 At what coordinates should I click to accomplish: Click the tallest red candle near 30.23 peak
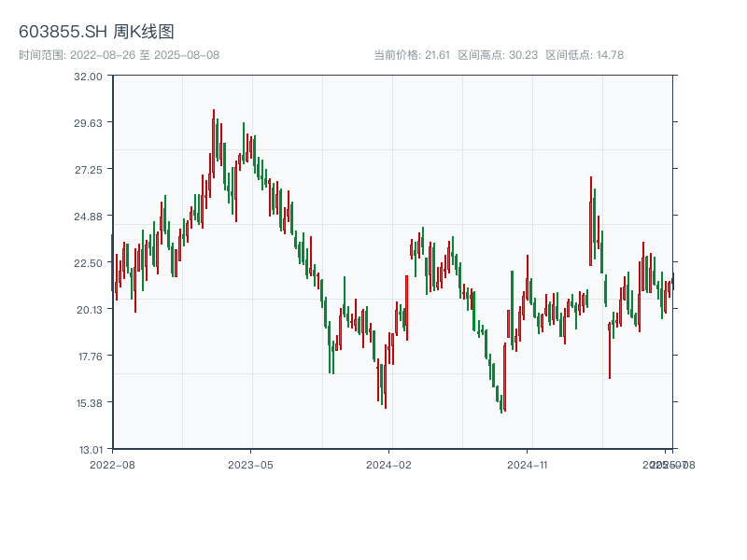214,144
